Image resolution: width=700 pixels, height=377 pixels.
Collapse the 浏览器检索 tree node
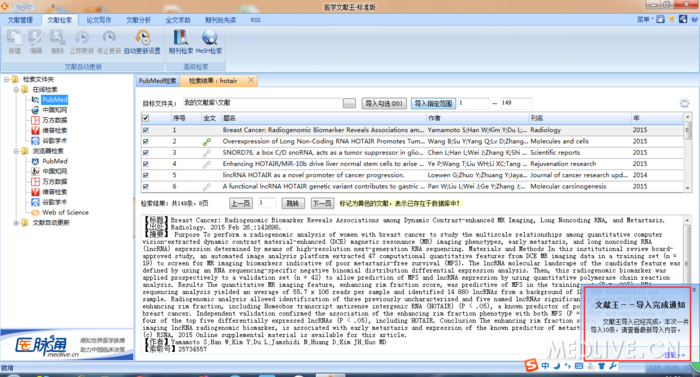click(16, 151)
